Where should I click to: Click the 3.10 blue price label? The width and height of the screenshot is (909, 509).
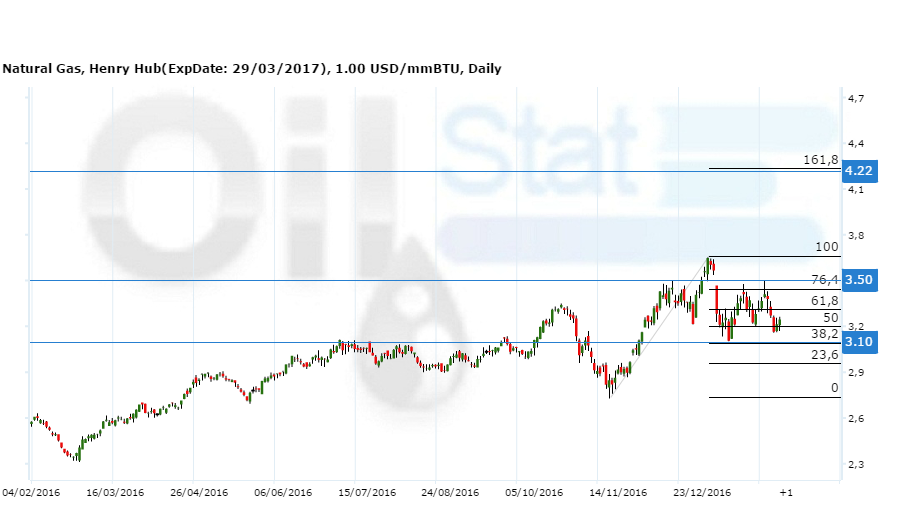pos(859,342)
